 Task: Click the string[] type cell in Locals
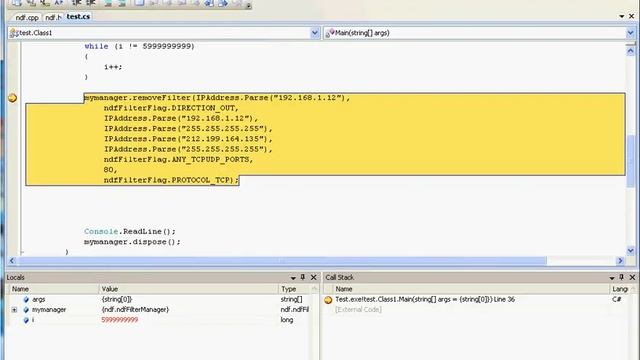point(291,300)
